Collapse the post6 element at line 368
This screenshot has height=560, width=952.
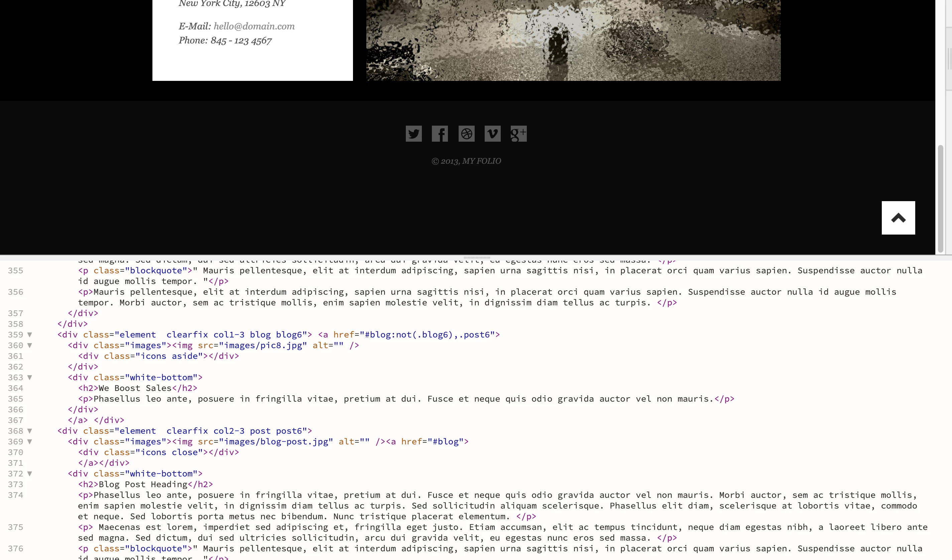(x=29, y=431)
